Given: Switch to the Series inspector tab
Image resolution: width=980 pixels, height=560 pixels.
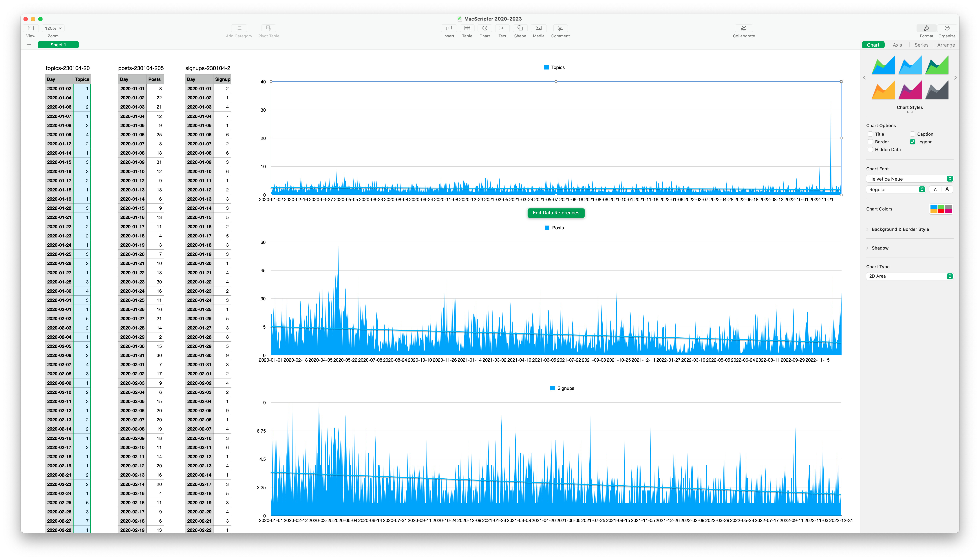Looking at the screenshot, I should click(x=921, y=45).
